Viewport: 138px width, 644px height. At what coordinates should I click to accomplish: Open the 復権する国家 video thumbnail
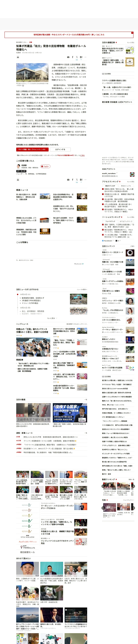click(70, 413)
